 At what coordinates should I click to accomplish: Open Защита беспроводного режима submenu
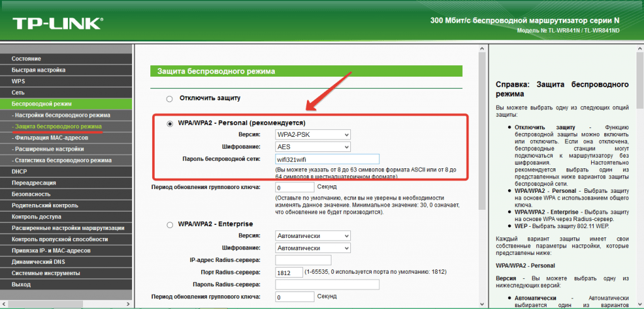click(x=66, y=126)
